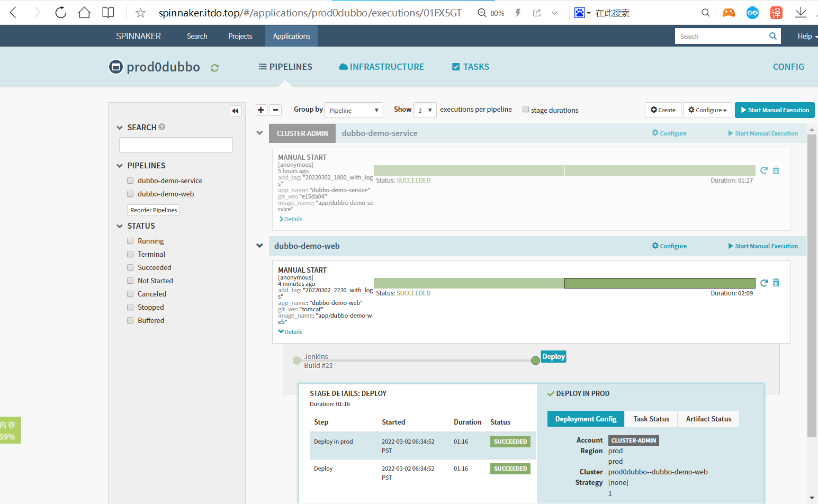Open the CONFIG link
Viewport: 818px width, 504px height.
[788, 67]
